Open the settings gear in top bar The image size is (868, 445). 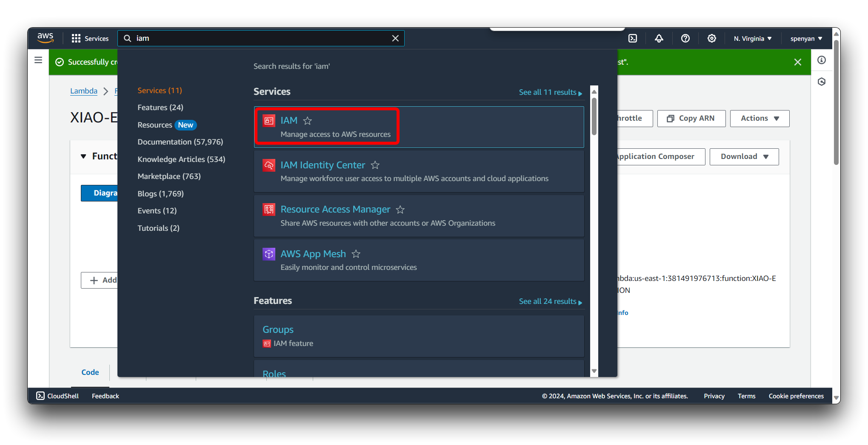[x=712, y=38]
